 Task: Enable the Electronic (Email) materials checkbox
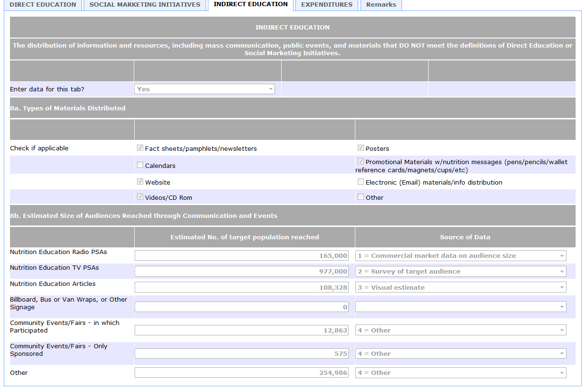click(361, 182)
